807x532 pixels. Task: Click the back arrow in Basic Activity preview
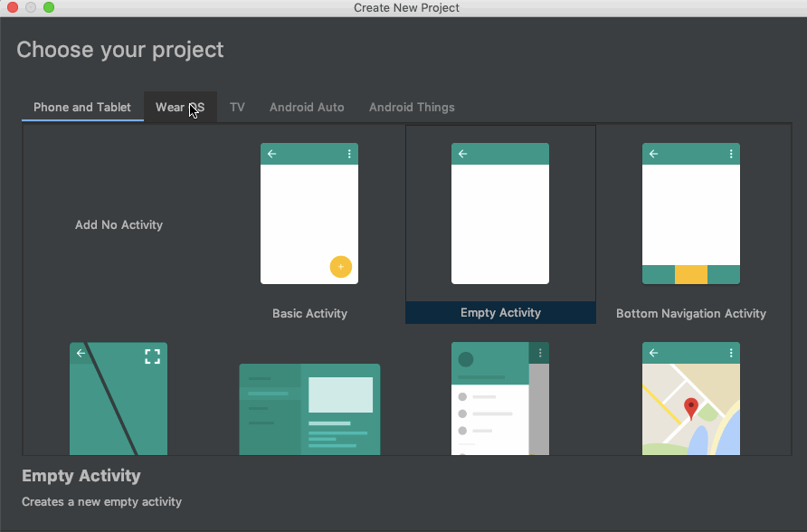pos(272,153)
